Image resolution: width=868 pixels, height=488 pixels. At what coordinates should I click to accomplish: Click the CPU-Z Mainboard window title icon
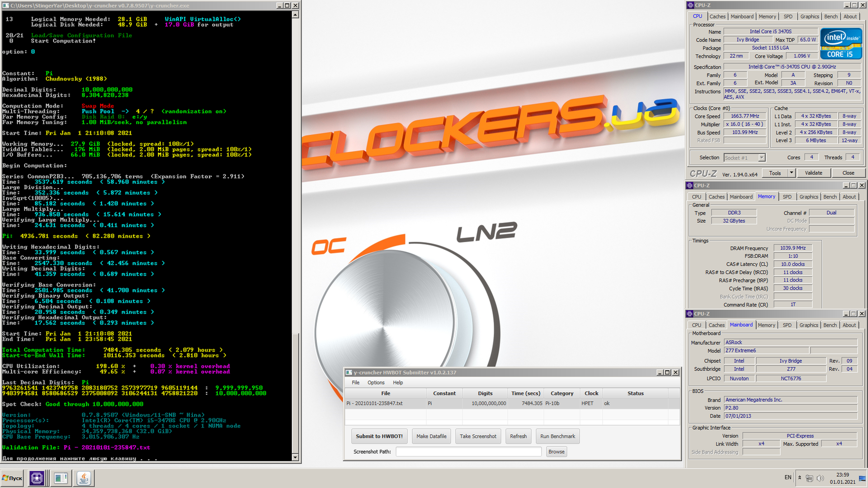(689, 314)
